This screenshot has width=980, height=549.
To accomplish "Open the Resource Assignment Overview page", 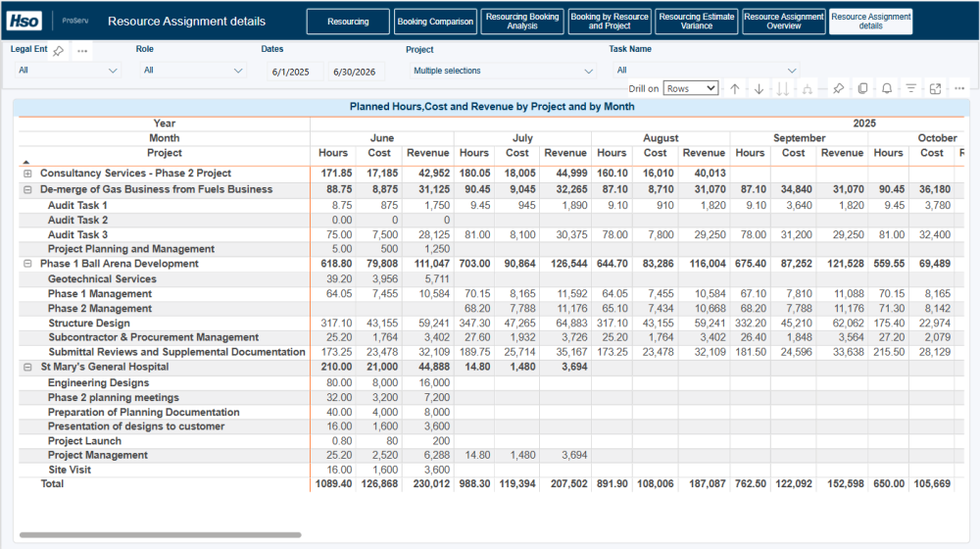I will [x=783, y=22].
